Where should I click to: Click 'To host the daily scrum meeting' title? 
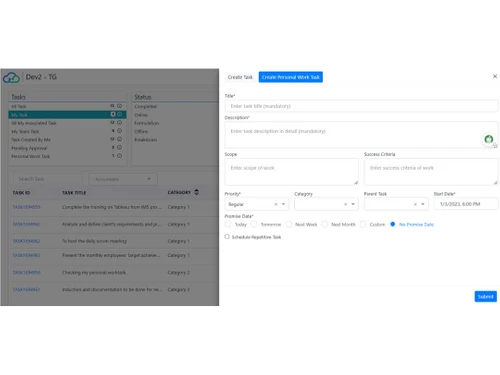pyautogui.click(x=94, y=241)
